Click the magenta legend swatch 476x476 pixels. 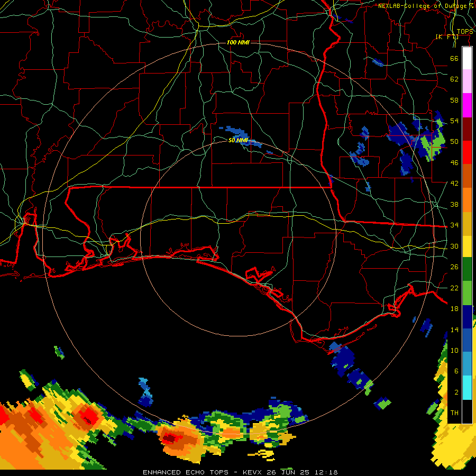click(x=467, y=105)
